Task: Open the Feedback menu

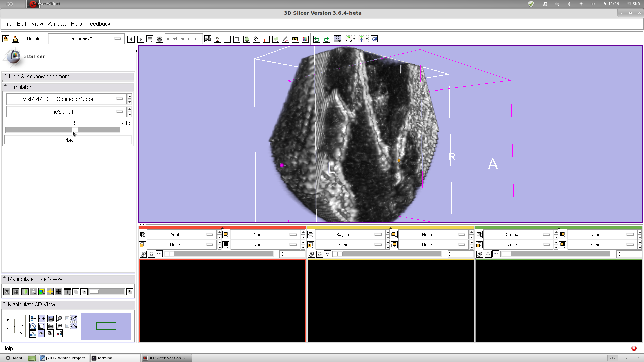Action: (98, 24)
